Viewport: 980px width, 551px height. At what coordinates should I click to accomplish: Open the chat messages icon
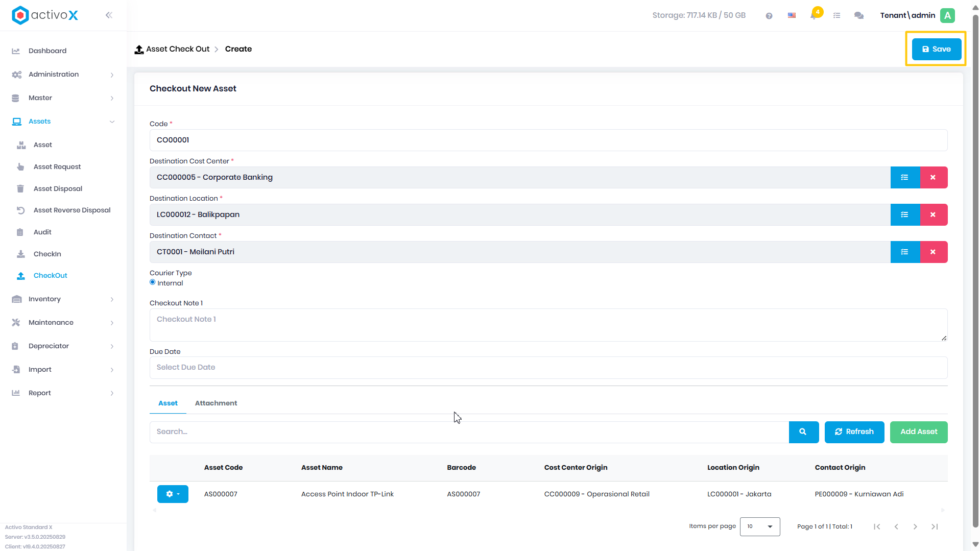tap(859, 16)
